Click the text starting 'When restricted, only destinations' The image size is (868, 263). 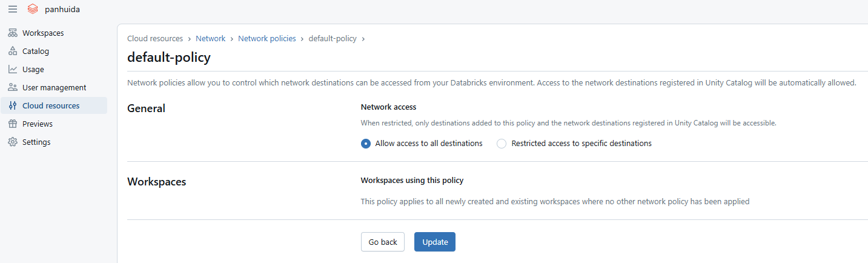(568, 123)
